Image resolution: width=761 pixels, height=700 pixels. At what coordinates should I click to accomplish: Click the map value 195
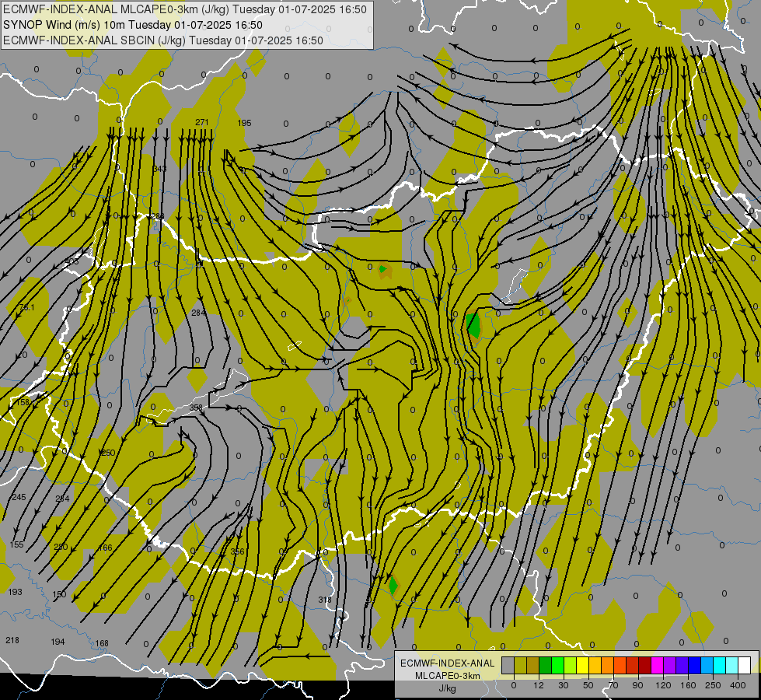pyautogui.click(x=245, y=123)
